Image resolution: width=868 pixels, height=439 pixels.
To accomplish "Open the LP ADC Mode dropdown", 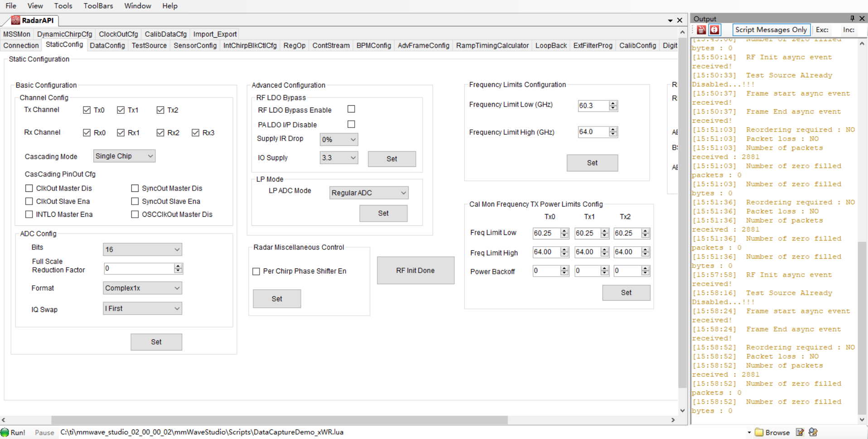I will point(369,193).
